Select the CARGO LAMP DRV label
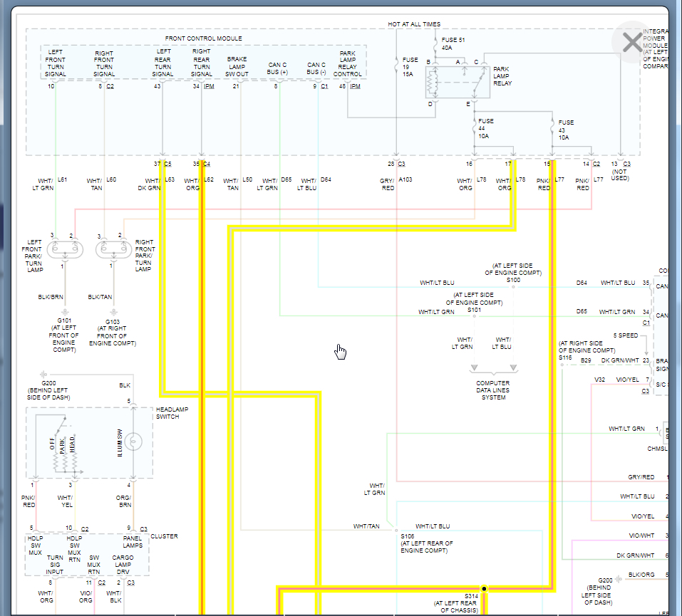This screenshot has width=682, height=616. point(123,564)
